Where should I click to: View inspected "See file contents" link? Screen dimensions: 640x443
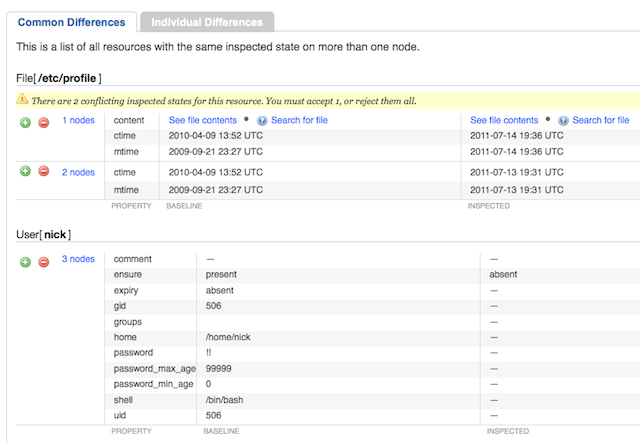tap(504, 121)
